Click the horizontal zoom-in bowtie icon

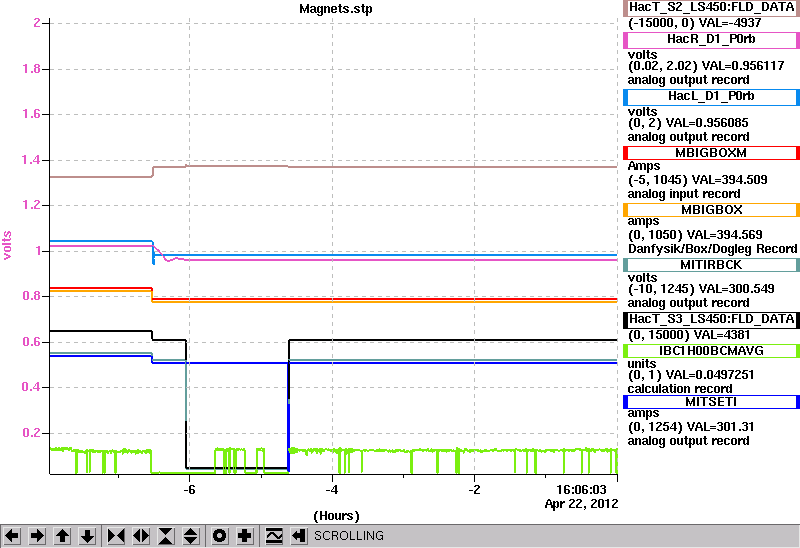pos(116,536)
